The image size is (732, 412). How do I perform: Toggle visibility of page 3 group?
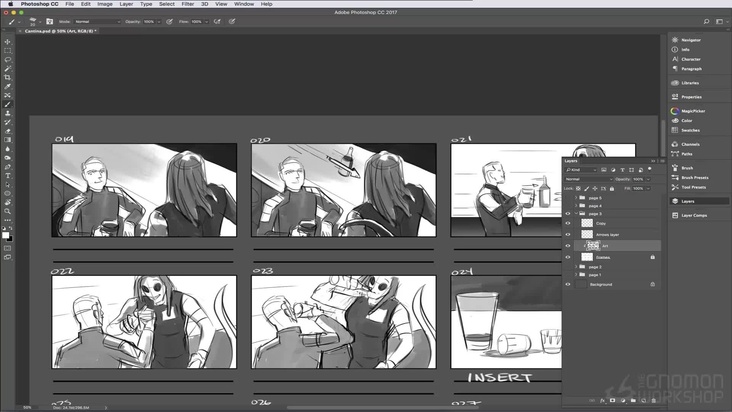coord(568,214)
